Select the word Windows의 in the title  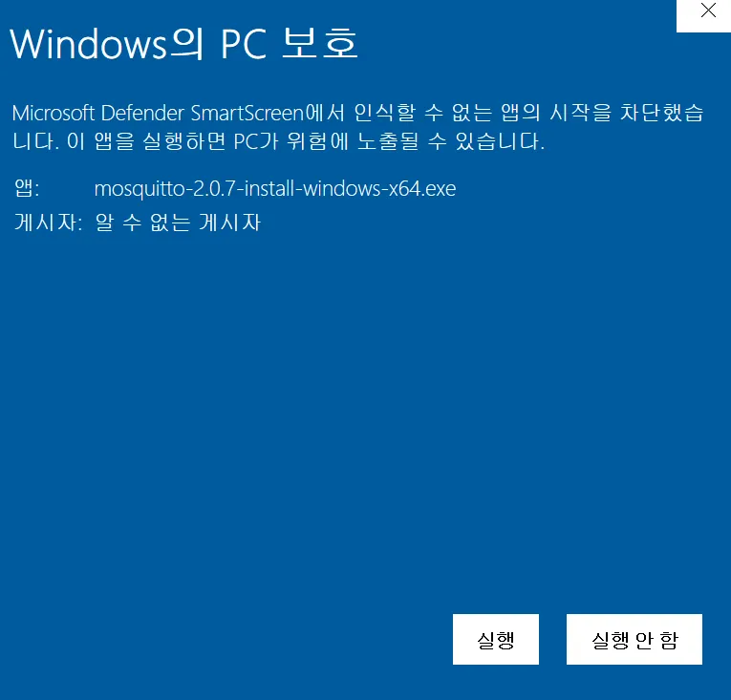coord(107,44)
